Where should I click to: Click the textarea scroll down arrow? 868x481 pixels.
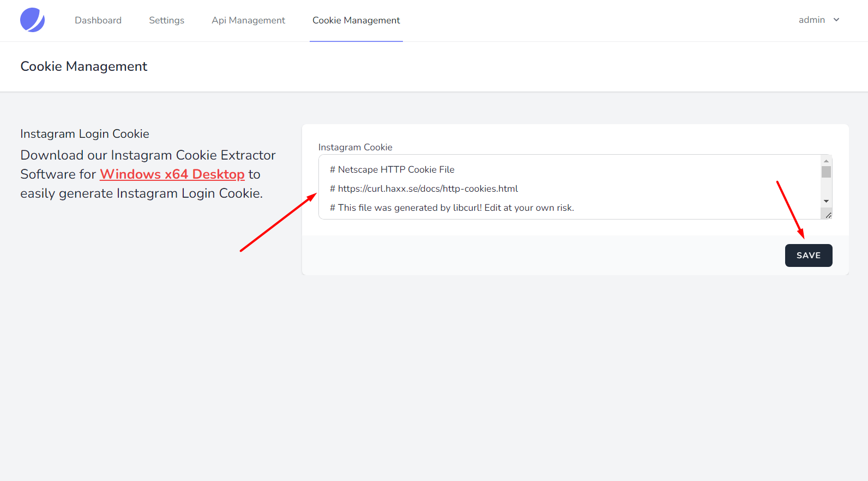(826, 202)
